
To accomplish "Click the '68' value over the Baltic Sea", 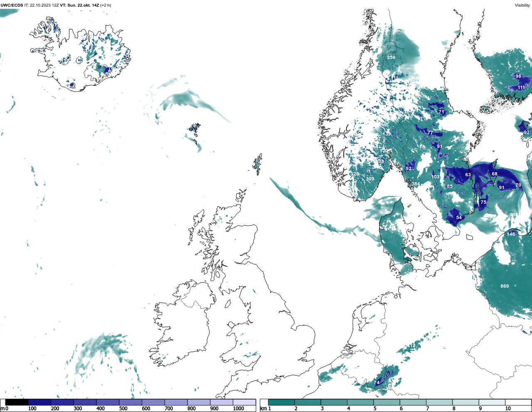I will point(495,174).
